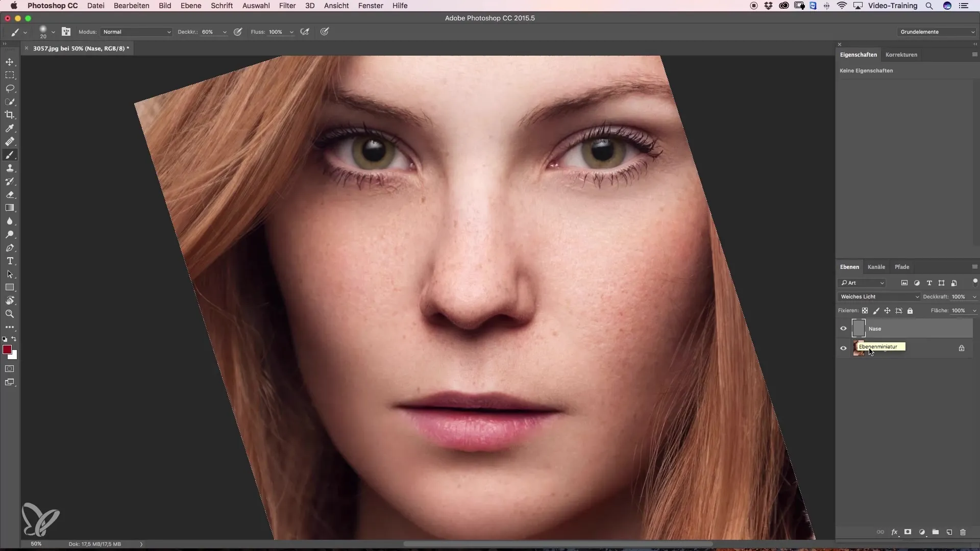The image size is (980, 551).
Task: Lock layer position
Action: 887,310
